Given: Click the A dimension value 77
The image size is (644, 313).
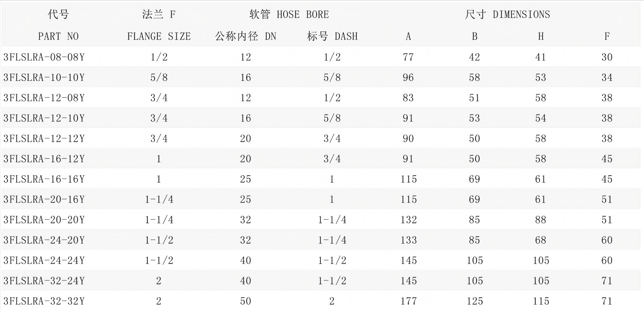Looking at the screenshot, I should click(x=408, y=57).
